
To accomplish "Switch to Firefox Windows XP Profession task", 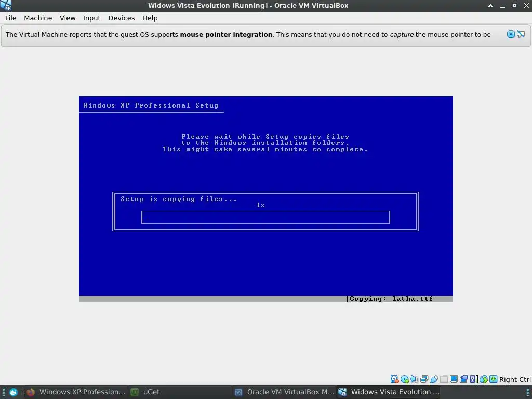I will pos(76,392).
